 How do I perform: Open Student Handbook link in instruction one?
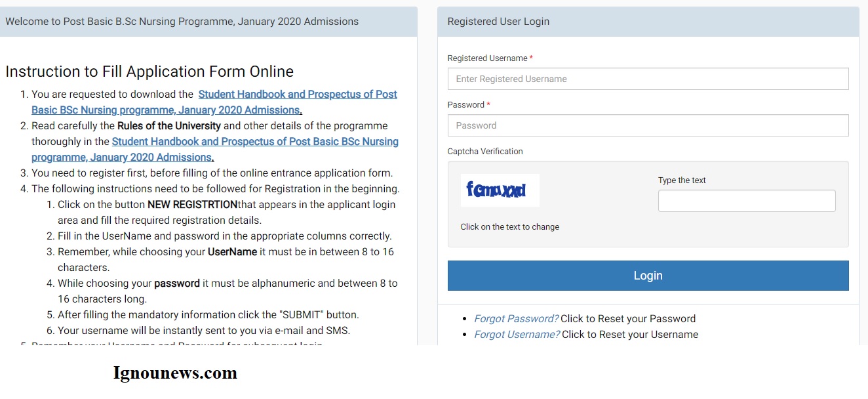[x=214, y=102]
